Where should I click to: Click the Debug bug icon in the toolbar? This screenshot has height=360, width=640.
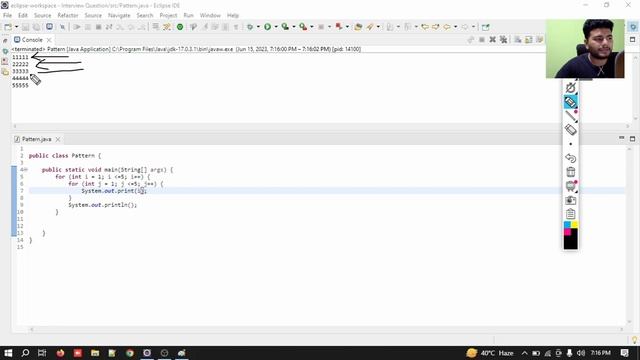point(250,27)
